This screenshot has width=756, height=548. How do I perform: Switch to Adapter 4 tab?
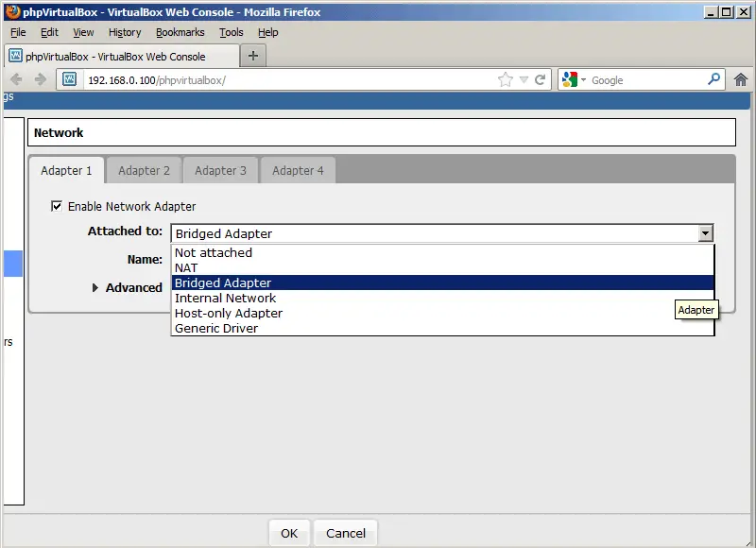point(298,171)
